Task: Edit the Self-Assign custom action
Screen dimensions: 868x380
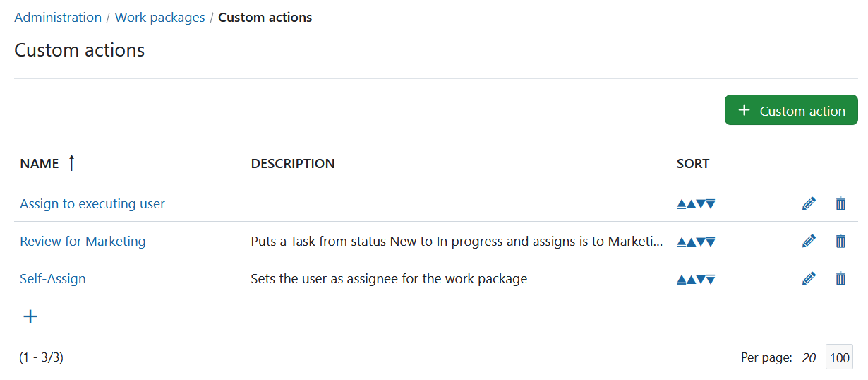Action: [809, 279]
